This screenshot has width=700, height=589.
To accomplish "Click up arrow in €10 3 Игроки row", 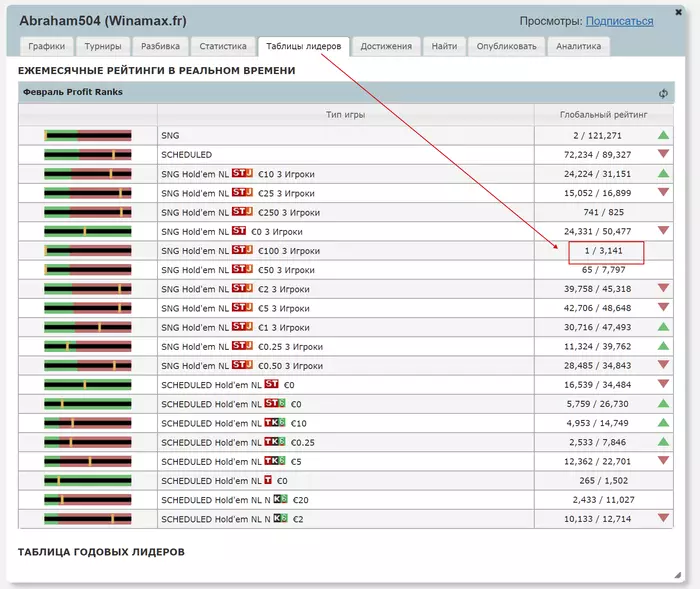I will [663, 173].
